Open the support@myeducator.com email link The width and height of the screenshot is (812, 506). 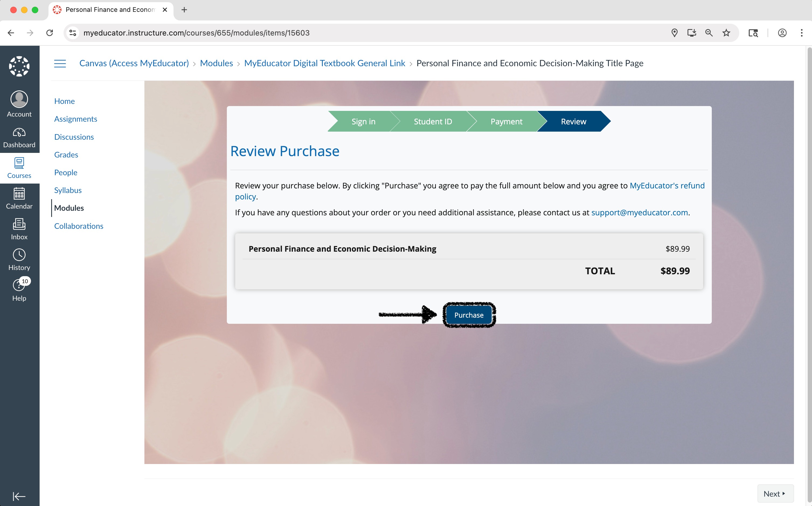tap(639, 213)
